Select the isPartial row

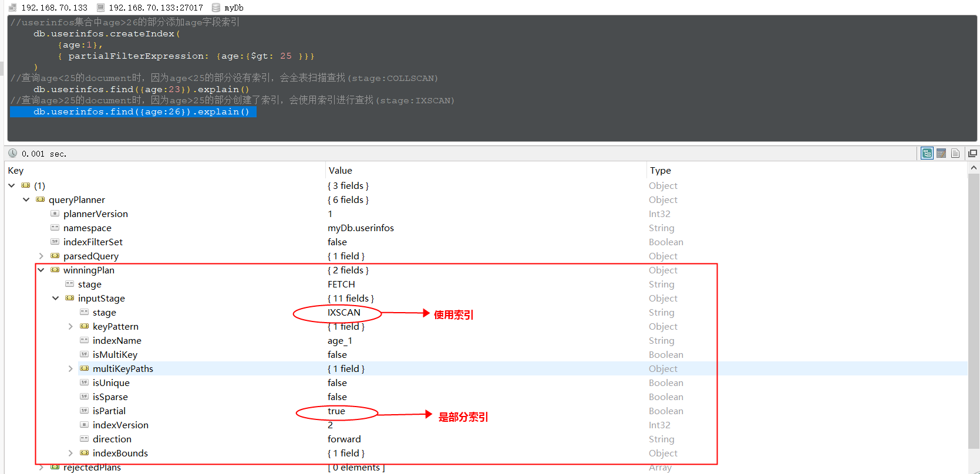coord(109,411)
